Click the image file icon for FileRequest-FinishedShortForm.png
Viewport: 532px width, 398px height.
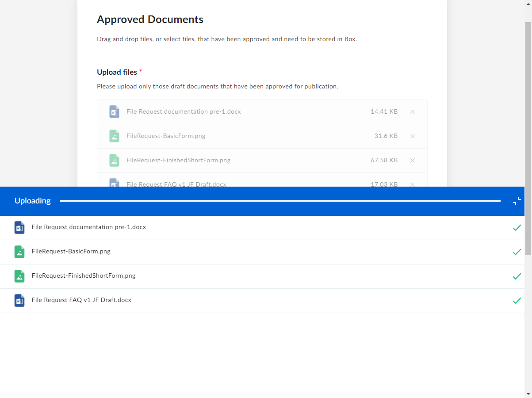point(114,160)
